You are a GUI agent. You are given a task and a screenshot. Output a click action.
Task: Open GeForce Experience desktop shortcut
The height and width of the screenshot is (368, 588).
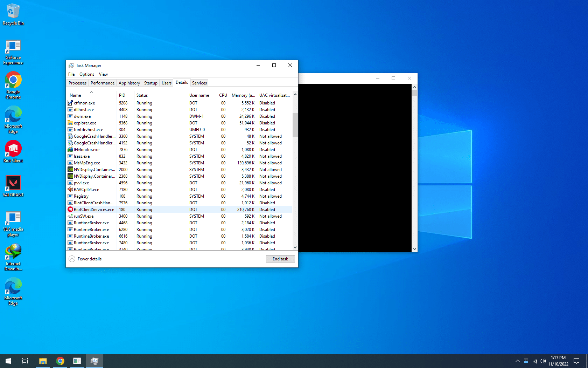(13, 52)
